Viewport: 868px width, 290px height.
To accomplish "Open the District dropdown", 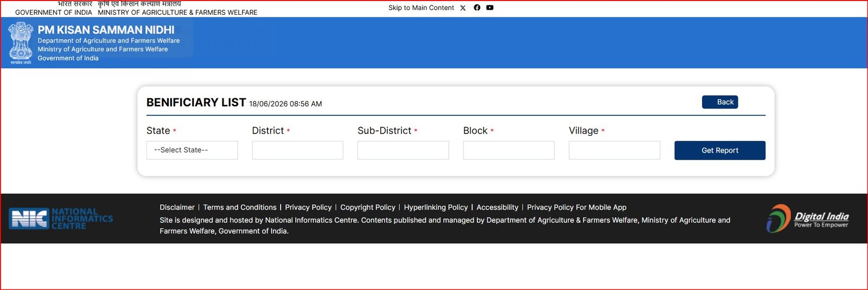I will coord(297,150).
